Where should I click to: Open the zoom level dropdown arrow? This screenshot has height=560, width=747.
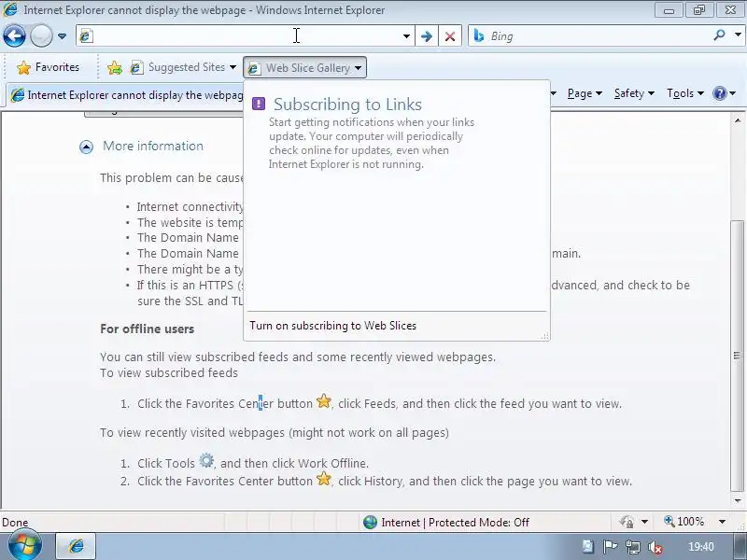click(x=722, y=522)
